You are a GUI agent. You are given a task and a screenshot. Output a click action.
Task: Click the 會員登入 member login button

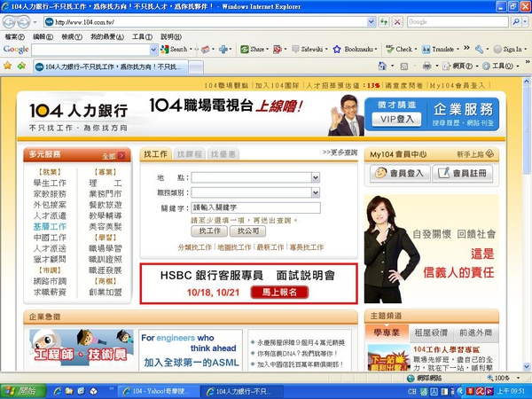[x=400, y=174]
